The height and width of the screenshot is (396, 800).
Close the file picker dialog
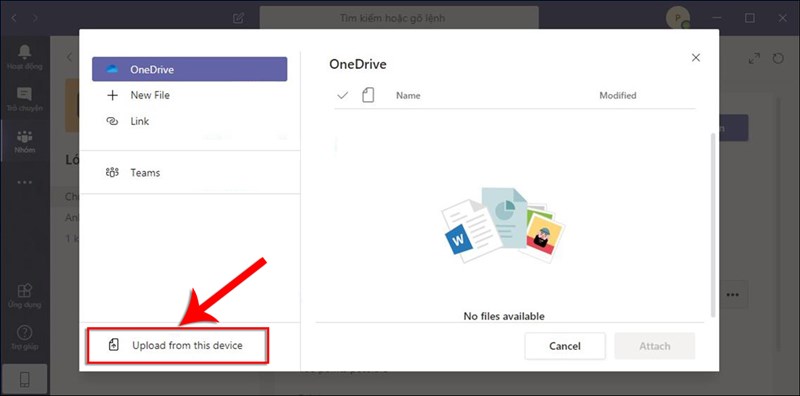(x=695, y=58)
